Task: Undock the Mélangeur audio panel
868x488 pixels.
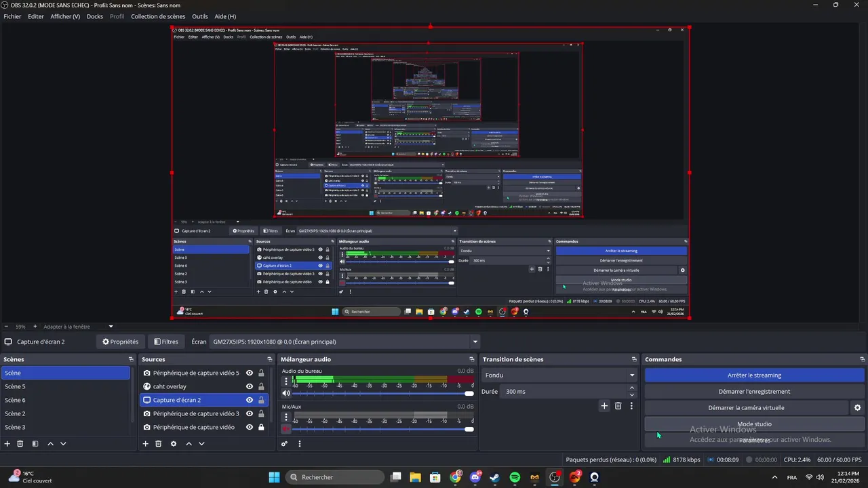Action: point(471,359)
